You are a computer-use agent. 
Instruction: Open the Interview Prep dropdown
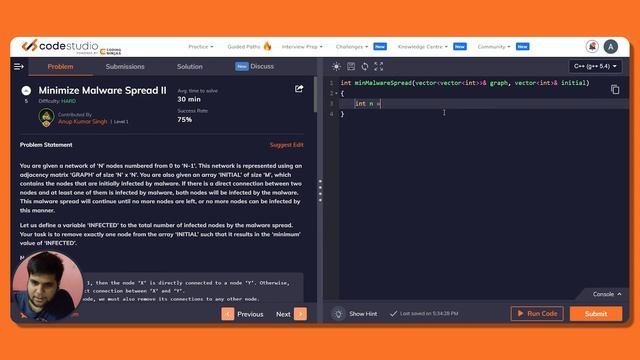[302, 47]
